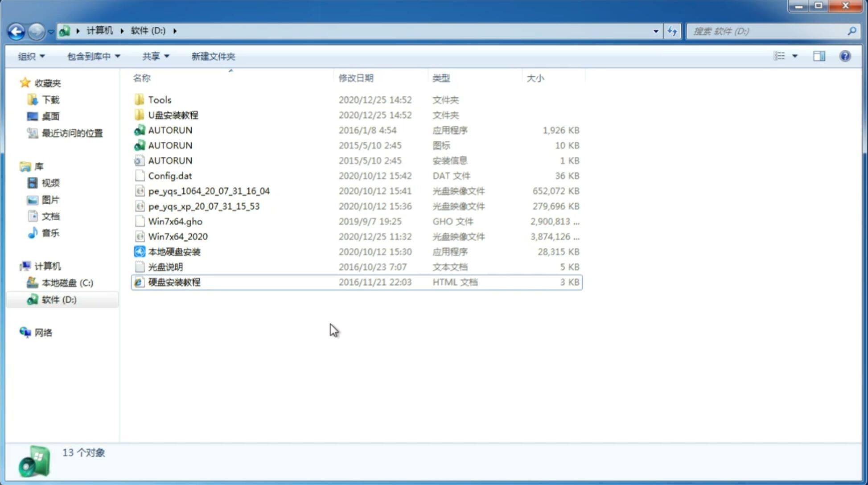Click 新建文件夹 button in toolbar

click(214, 56)
